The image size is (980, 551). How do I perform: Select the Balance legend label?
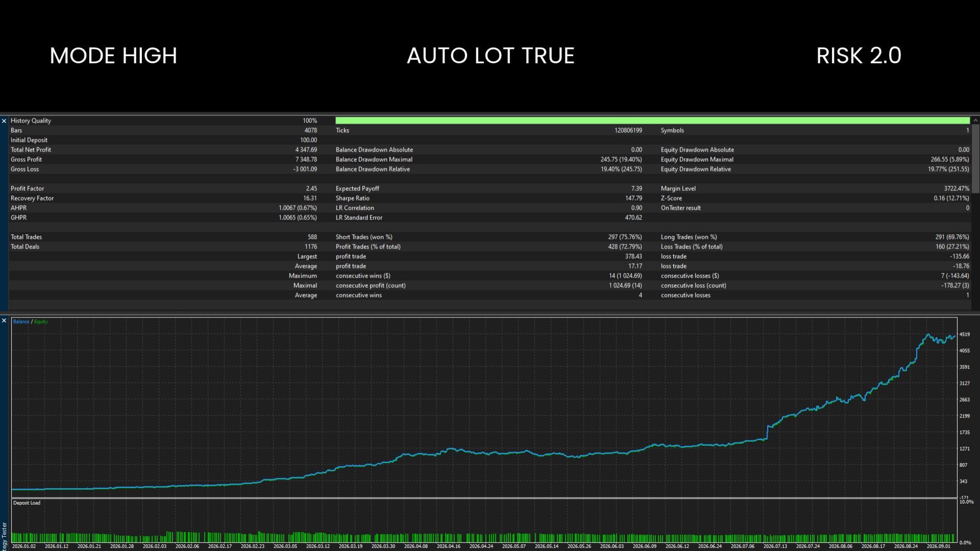(21, 321)
